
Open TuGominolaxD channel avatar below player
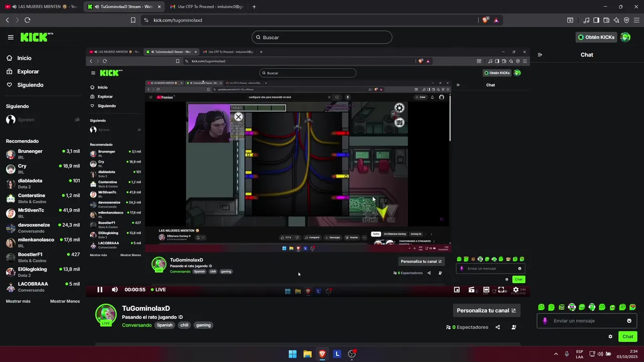point(106,315)
